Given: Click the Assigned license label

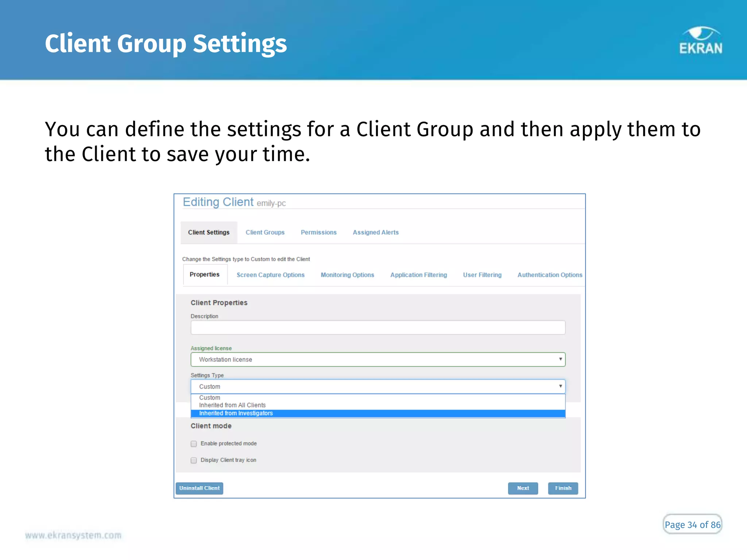Looking at the screenshot, I should click(x=211, y=348).
